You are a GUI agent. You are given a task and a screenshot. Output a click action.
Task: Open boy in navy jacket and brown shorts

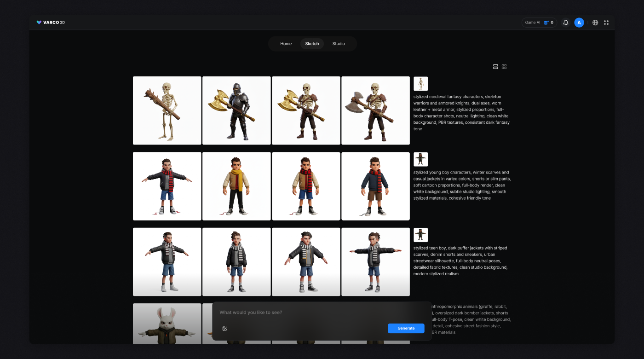point(375,186)
